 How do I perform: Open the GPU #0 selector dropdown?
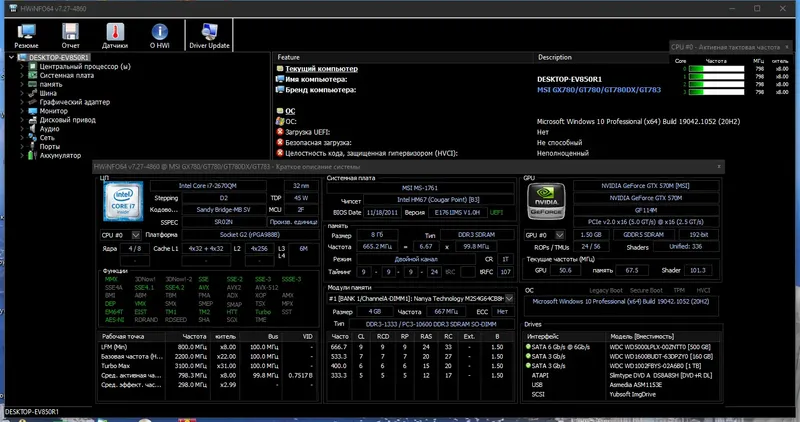[560, 235]
